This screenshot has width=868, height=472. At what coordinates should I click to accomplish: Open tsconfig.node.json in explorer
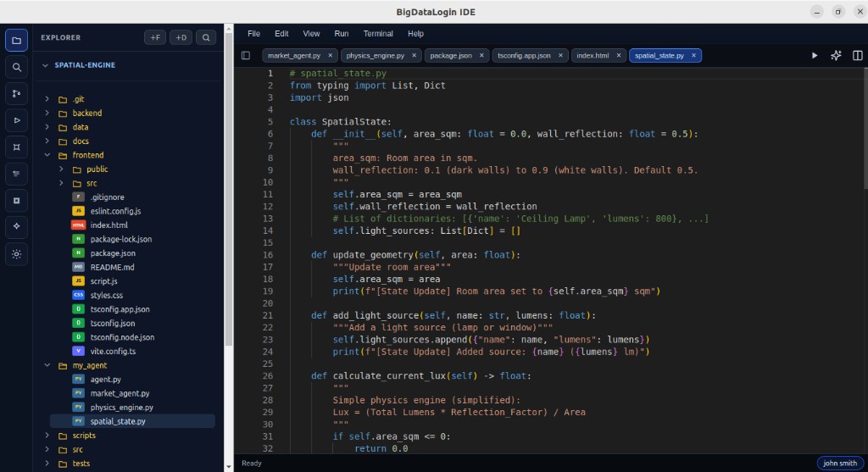pos(122,337)
